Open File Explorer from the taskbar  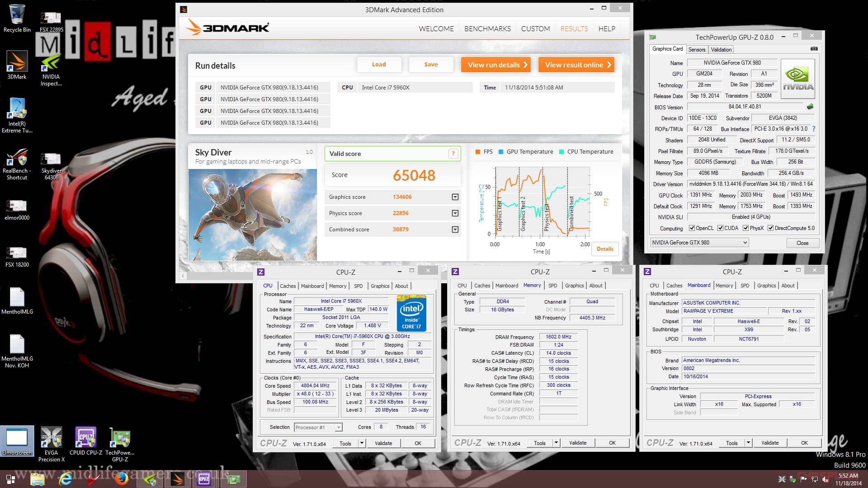click(x=38, y=479)
